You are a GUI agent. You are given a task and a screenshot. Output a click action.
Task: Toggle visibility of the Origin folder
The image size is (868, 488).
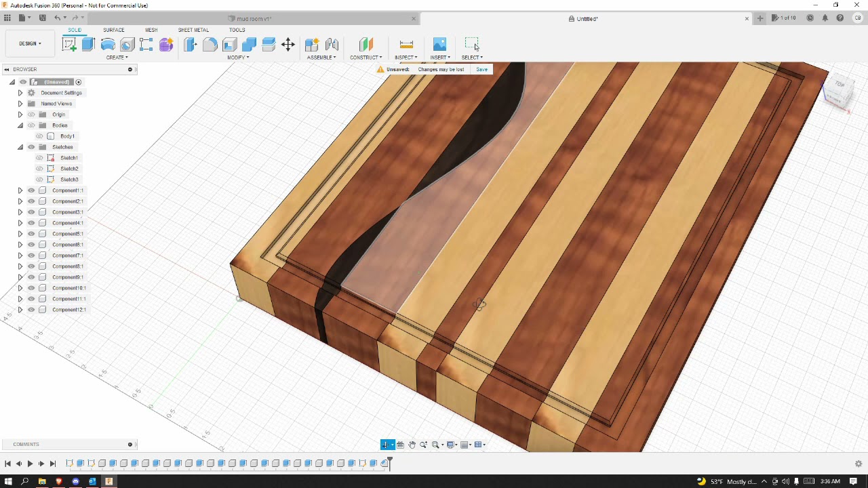coord(31,115)
